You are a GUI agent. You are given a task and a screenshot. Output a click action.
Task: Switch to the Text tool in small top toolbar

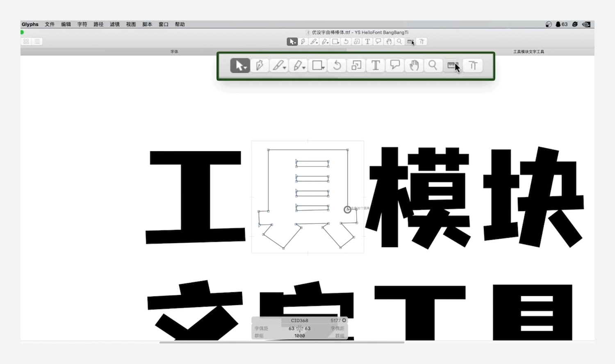(367, 41)
